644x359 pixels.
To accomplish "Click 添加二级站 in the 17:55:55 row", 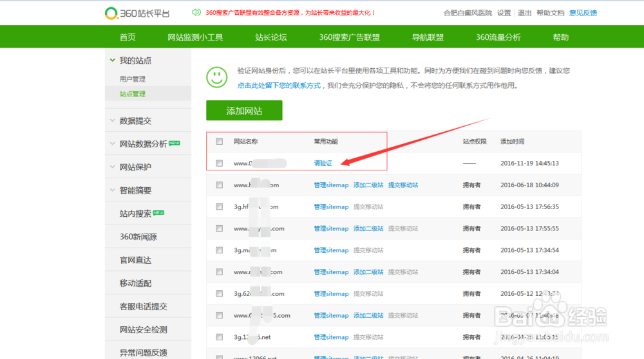I will pyautogui.click(x=368, y=228).
